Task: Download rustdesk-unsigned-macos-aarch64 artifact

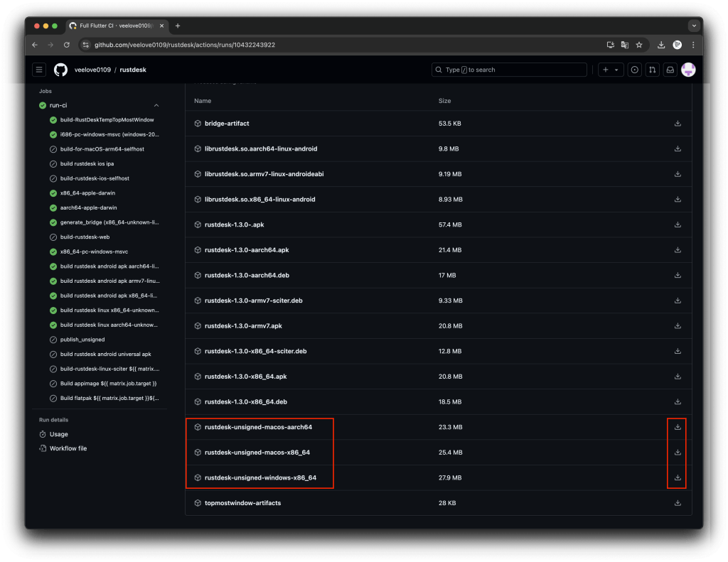Action: [678, 427]
